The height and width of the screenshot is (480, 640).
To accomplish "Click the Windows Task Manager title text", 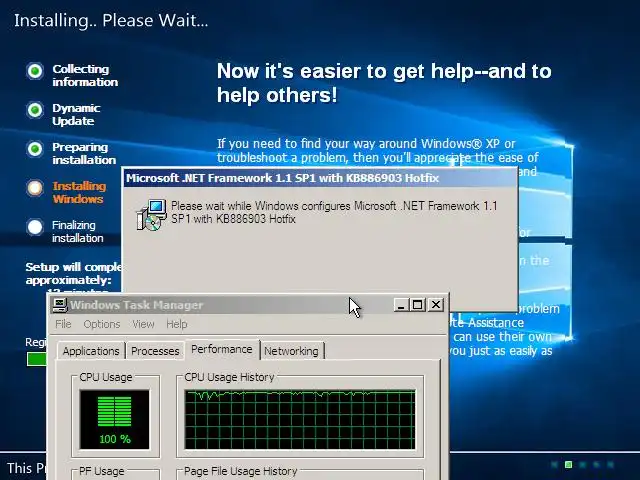I will pyautogui.click(x=136, y=305).
